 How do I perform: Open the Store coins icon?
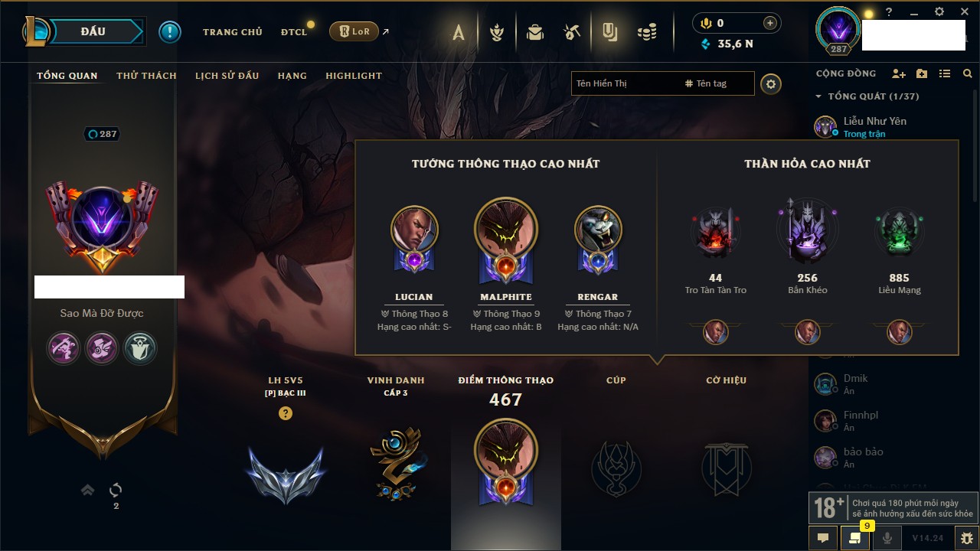click(x=648, y=32)
